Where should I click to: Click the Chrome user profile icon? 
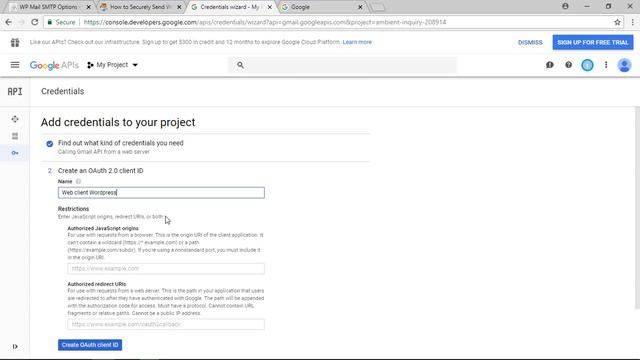pos(565,7)
